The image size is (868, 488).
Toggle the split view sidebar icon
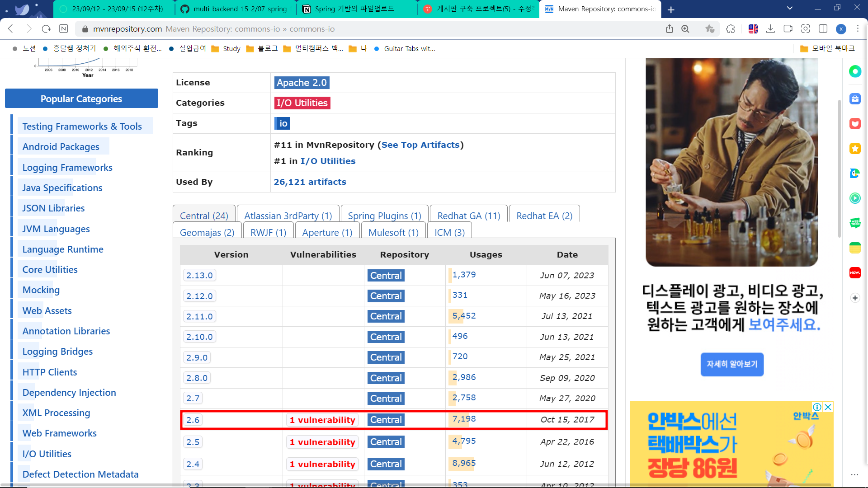[x=823, y=29]
